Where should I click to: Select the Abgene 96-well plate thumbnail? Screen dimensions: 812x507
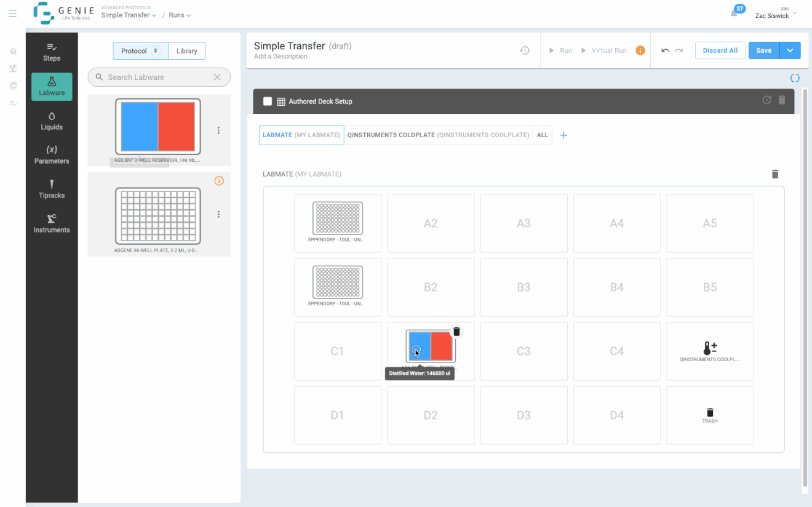click(158, 216)
